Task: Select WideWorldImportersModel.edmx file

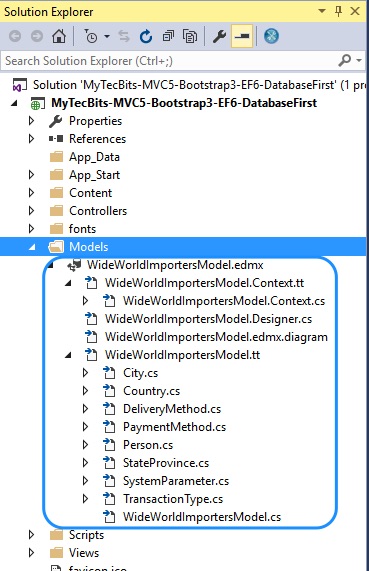Action: point(175,265)
